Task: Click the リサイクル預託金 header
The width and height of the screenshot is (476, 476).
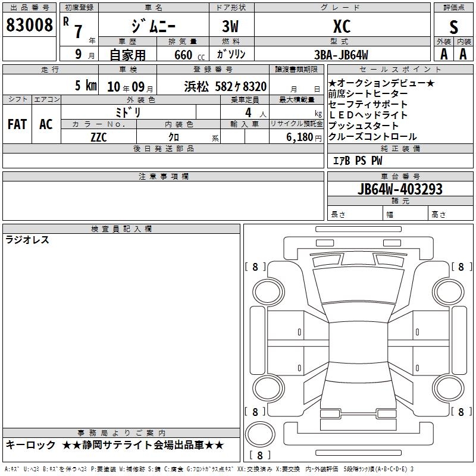Action: tap(296, 124)
